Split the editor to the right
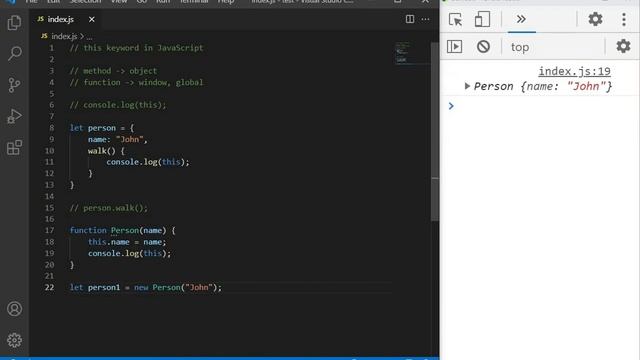Screen dimensions: 640x360 point(410,19)
